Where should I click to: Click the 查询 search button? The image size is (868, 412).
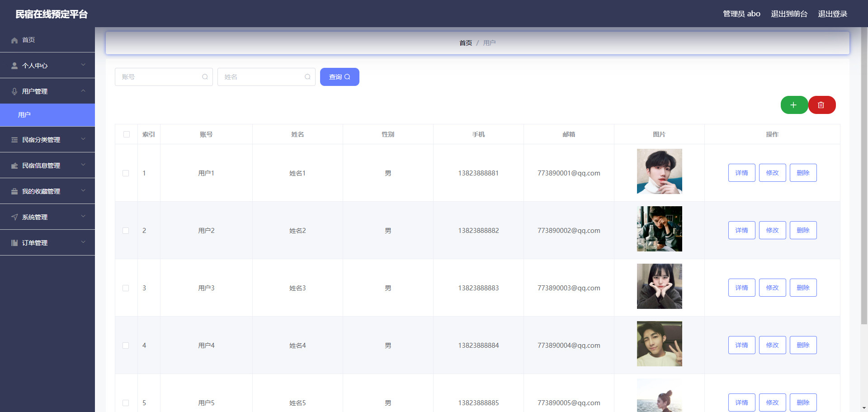click(340, 77)
